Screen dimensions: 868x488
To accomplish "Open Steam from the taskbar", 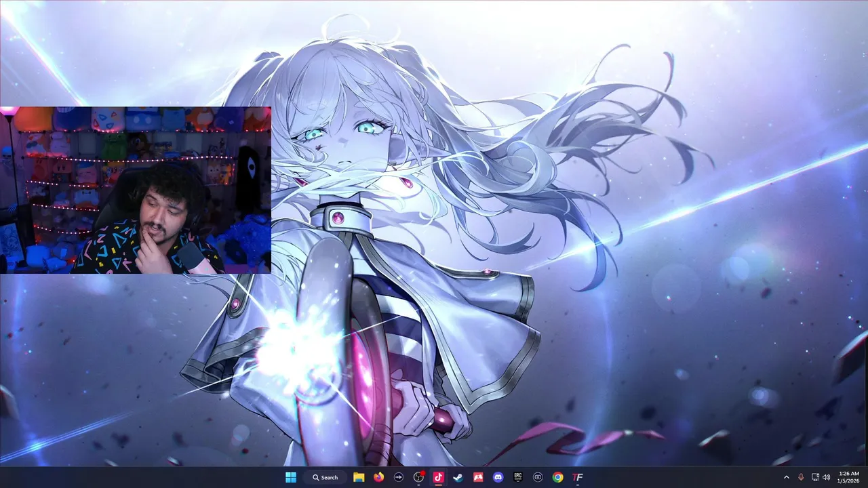I will coord(458,477).
